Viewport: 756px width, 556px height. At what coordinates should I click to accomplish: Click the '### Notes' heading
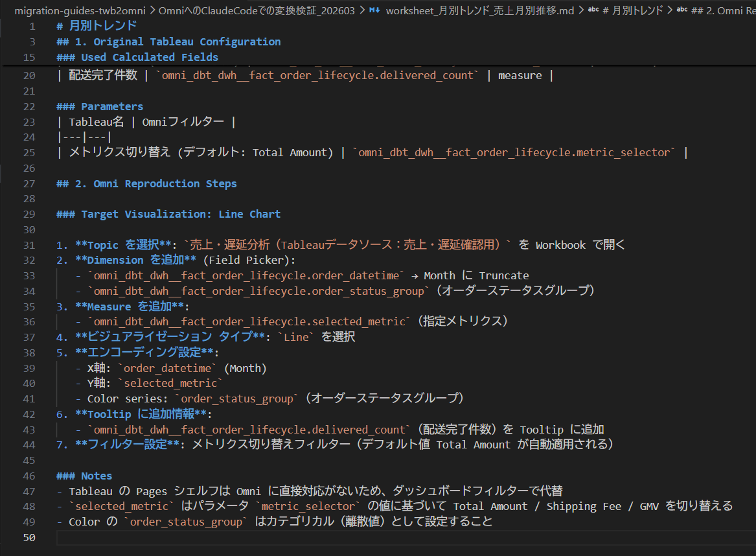click(x=84, y=476)
